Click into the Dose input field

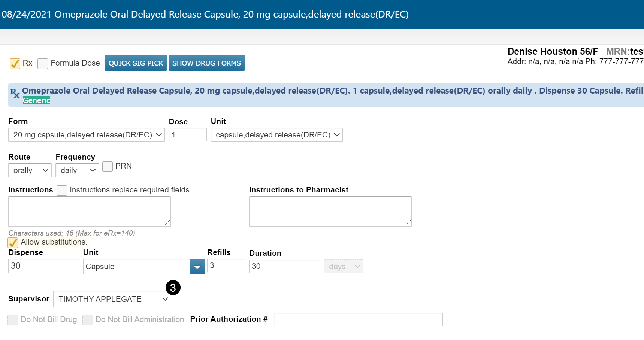point(188,135)
